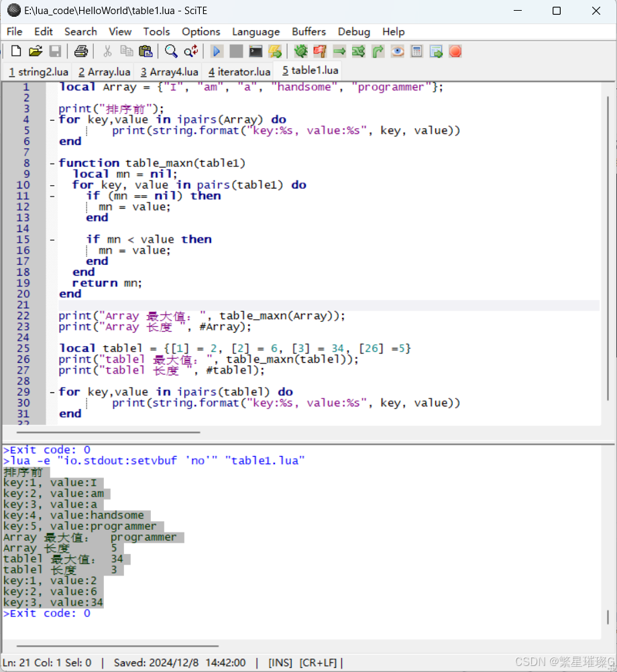Maximize the SciTE window
This screenshot has width=617, height=672.
(x=557, y=11)
